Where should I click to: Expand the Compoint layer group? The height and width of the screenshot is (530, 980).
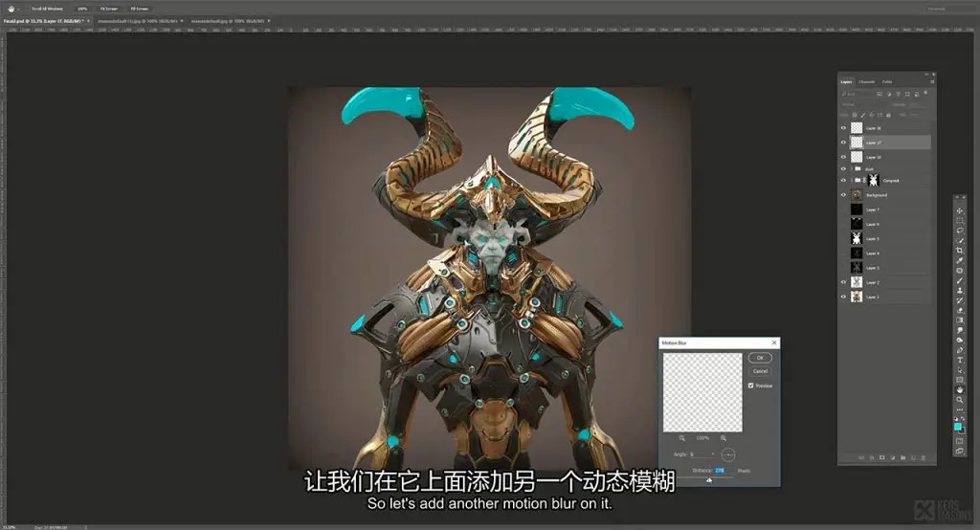pos(851,181)
